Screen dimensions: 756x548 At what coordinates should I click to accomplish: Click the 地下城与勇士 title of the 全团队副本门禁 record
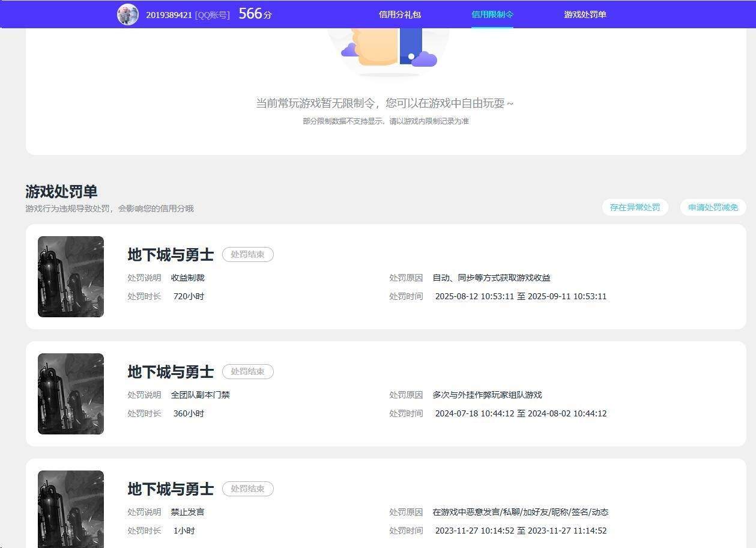click(171, 372)
